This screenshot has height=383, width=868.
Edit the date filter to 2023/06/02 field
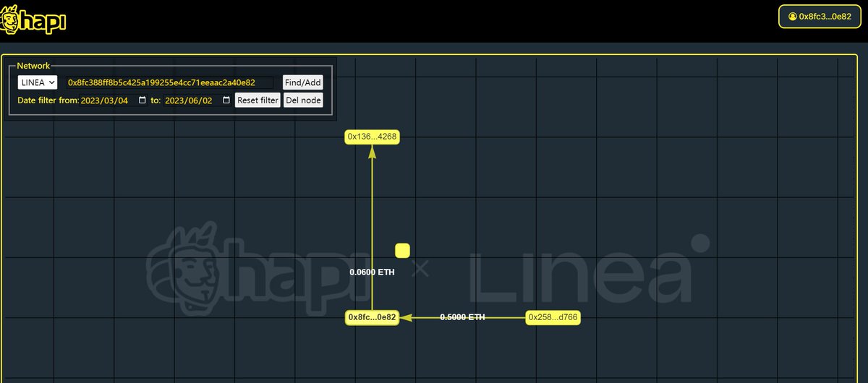click(197, 100)
